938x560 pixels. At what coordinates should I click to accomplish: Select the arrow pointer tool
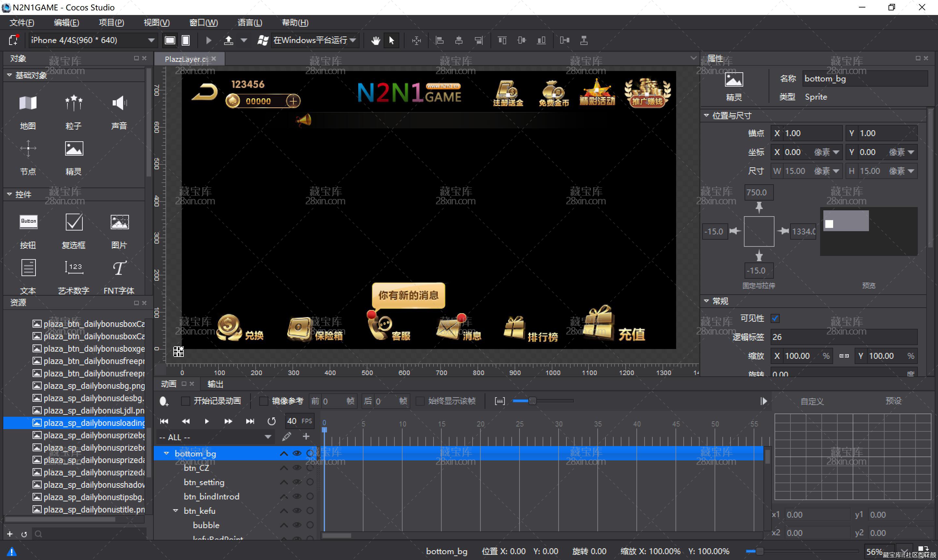[x=391, y=40]
